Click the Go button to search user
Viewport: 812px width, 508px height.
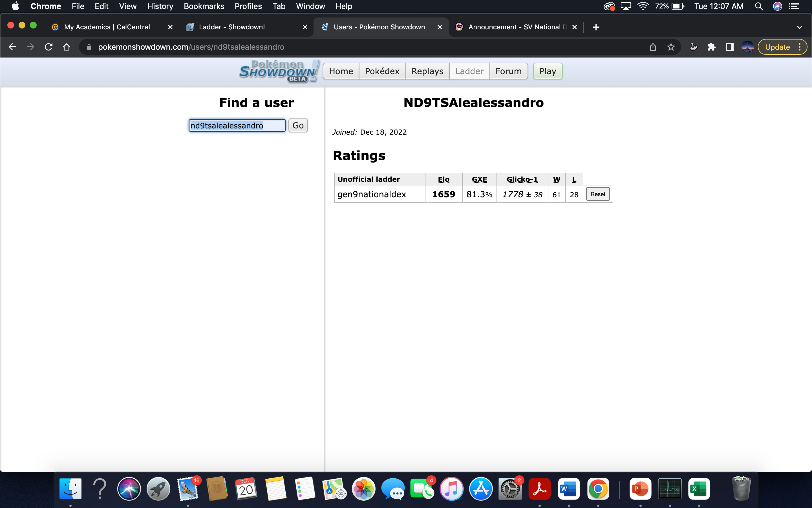(298, 125)
